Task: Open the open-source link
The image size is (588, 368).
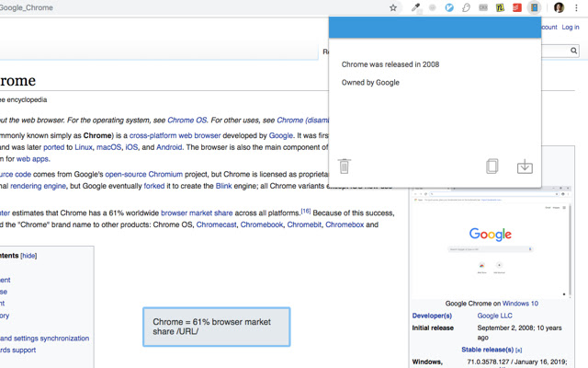Action: (x=126, y=174)
